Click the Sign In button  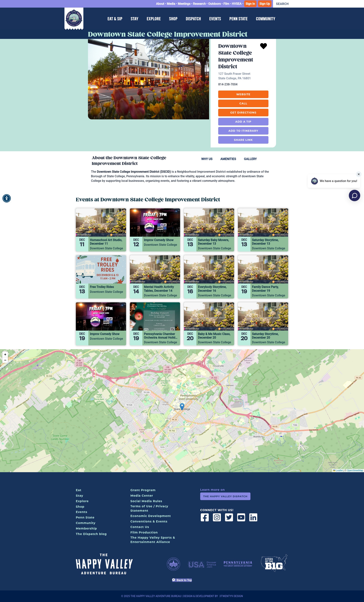point(250,4)
